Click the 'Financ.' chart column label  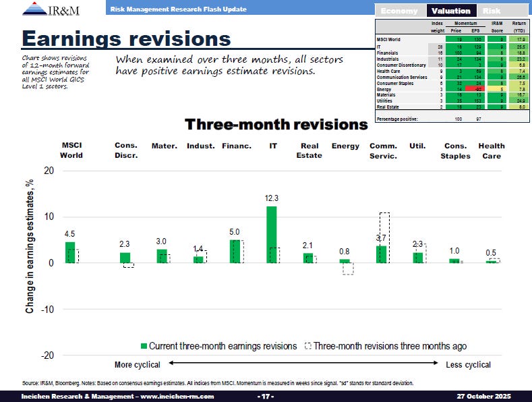(237, 146)
